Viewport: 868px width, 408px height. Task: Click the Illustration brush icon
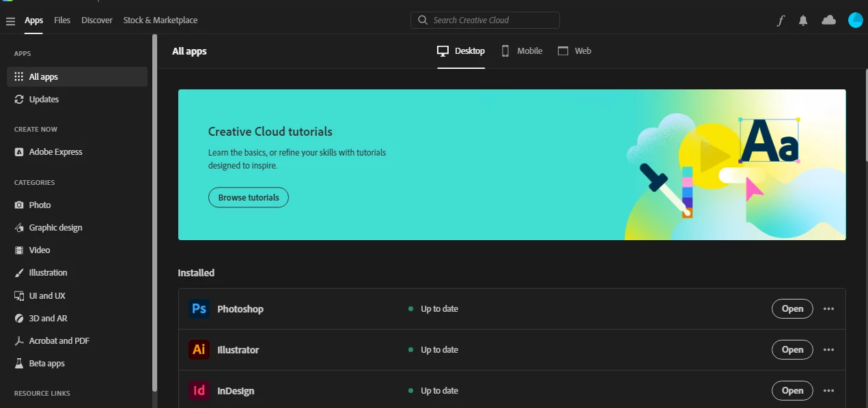pyautogui.click(x=19, y=273)
